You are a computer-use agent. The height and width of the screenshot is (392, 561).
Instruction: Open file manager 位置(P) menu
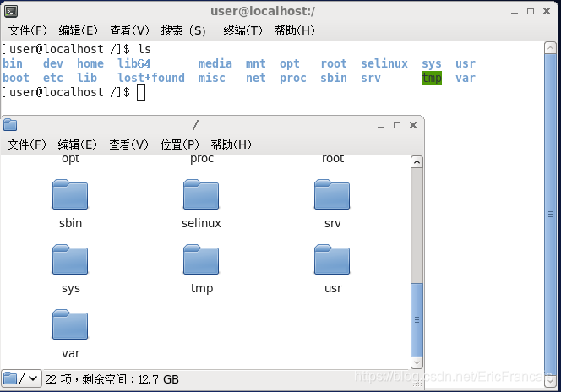pos(179,144)
